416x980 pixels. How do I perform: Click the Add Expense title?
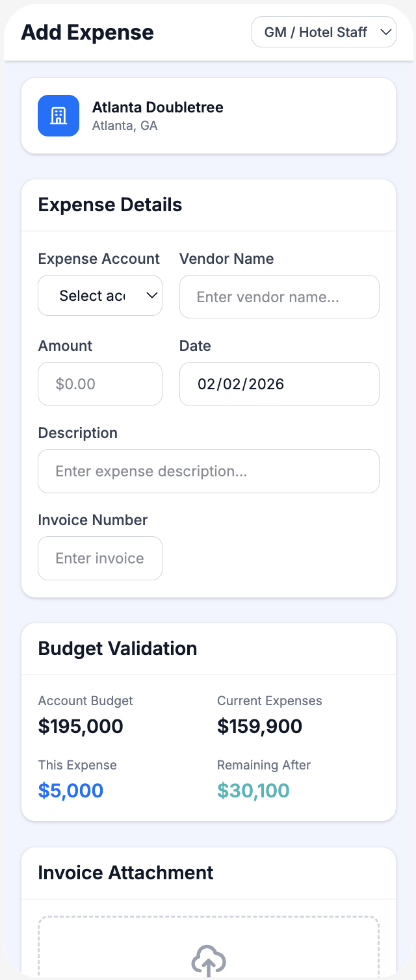click(x=87, y=32)
